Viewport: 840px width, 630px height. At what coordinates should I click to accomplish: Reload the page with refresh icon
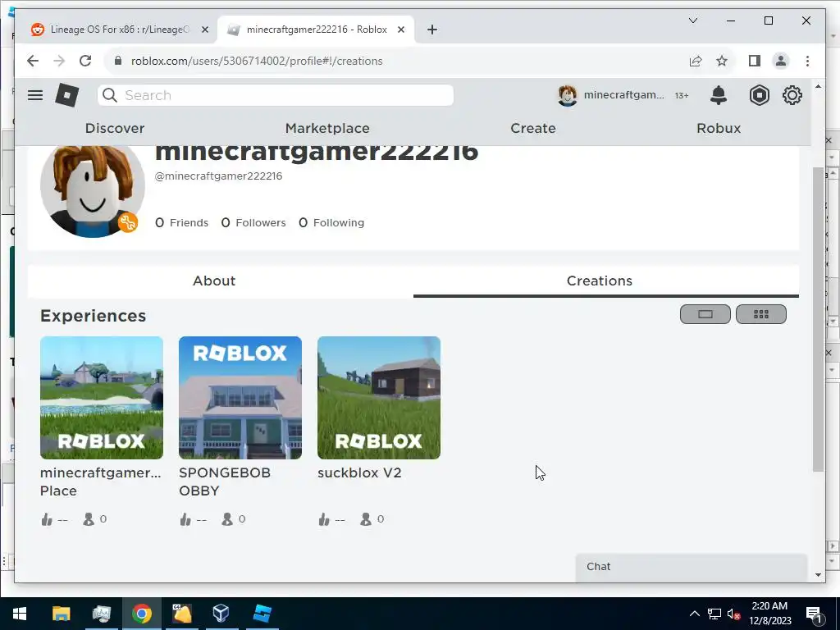(85, 61)
